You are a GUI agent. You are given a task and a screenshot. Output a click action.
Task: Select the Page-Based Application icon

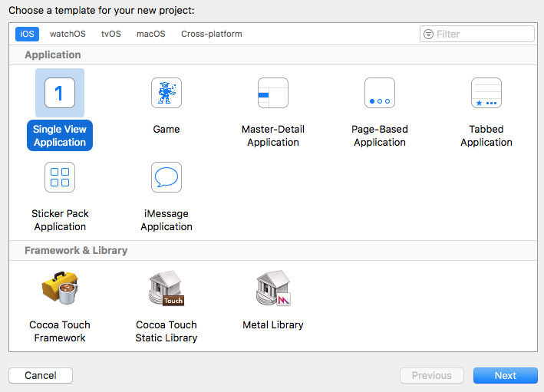click(380, 94)
